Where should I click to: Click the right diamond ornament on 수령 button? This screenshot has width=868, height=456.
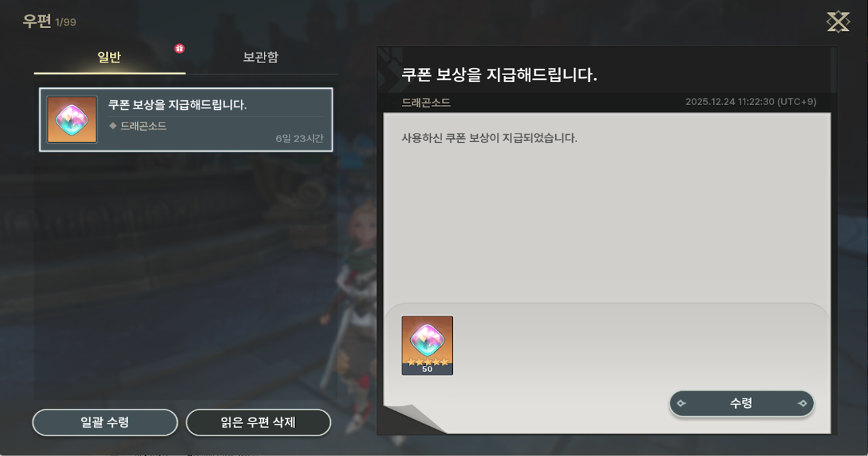click(802, 403)
